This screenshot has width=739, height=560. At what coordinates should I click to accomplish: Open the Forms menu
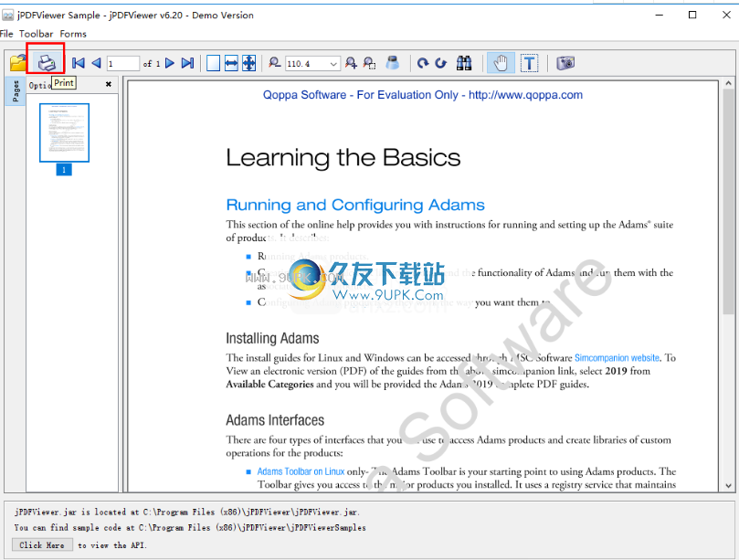pyautogui.click(x=73, y=34)
